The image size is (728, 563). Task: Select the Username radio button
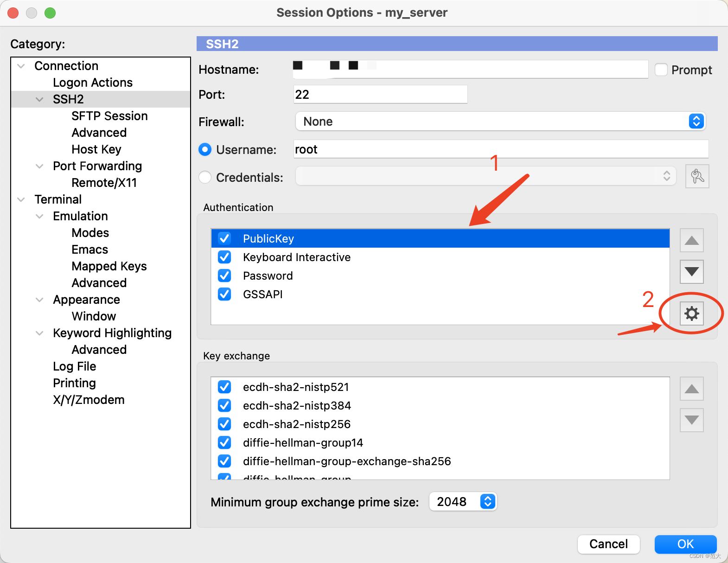point(205,149)
